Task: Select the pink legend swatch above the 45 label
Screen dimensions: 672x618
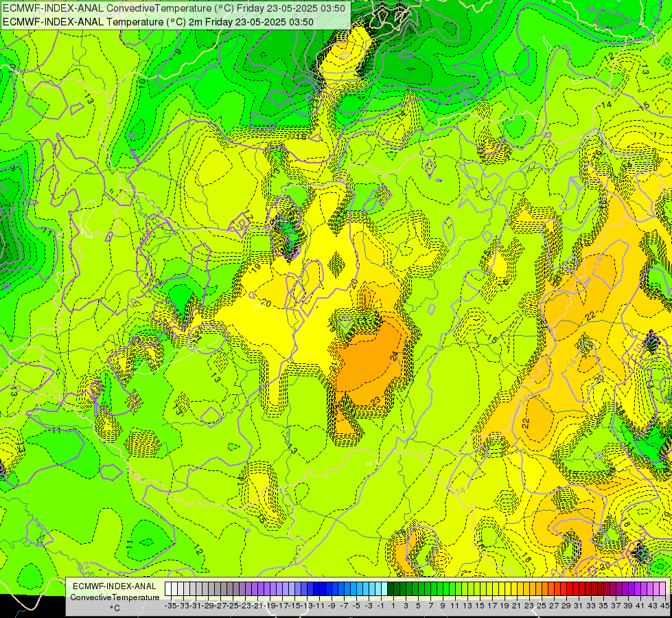Action: pos(662,588)
